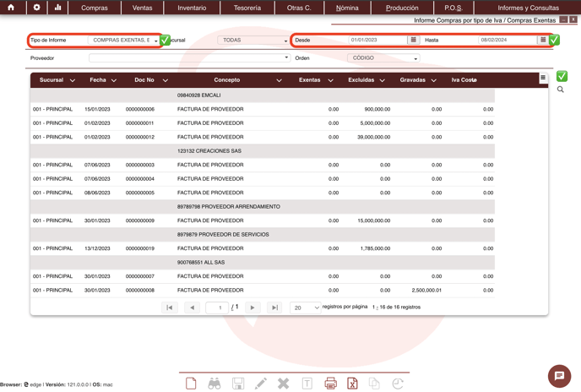
Task: Click the page number input box
Action: pyautogui.click(x=217, y=308)
